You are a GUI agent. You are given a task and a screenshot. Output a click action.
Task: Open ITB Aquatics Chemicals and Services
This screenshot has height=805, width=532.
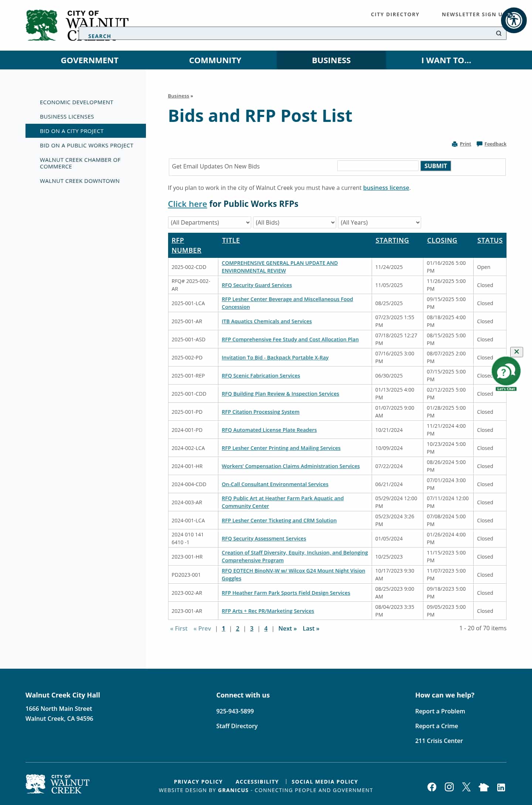pyautogui.click(x=267, y=321)
